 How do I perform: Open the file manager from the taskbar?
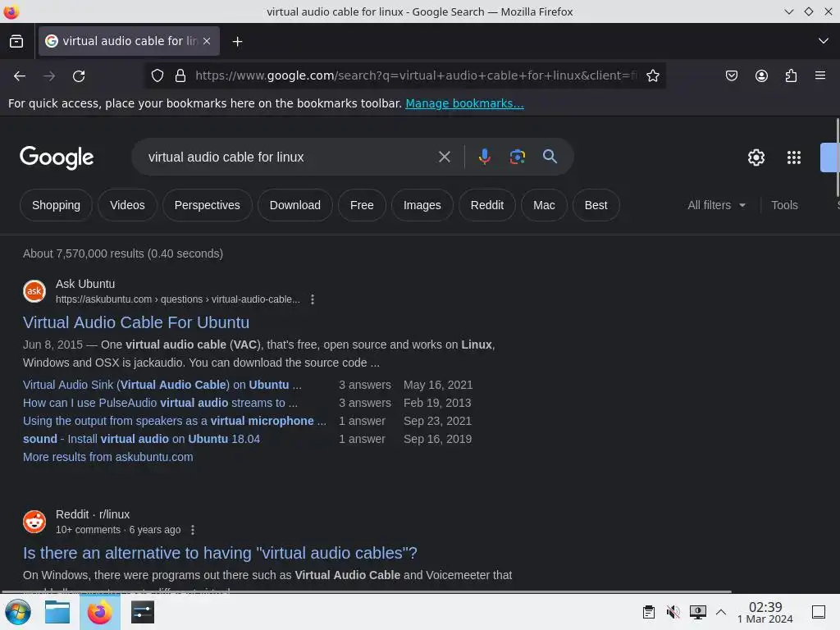[57, 612]
